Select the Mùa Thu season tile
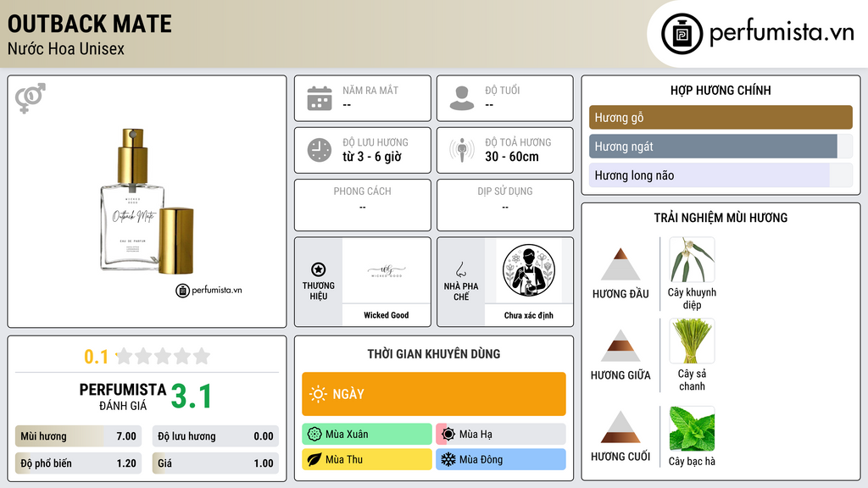Viewport: 868px width, 488px height. click(367, 460)
